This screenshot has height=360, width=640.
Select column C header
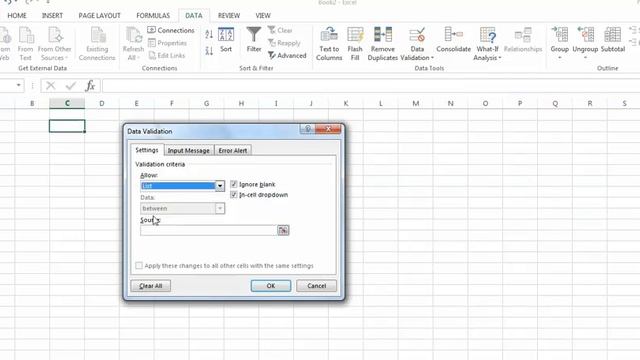point(67,104)
